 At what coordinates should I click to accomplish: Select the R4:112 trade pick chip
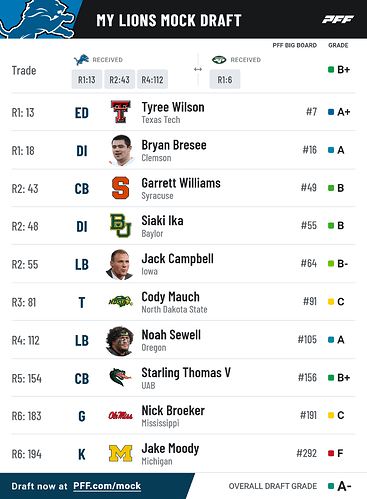point(152,79)
